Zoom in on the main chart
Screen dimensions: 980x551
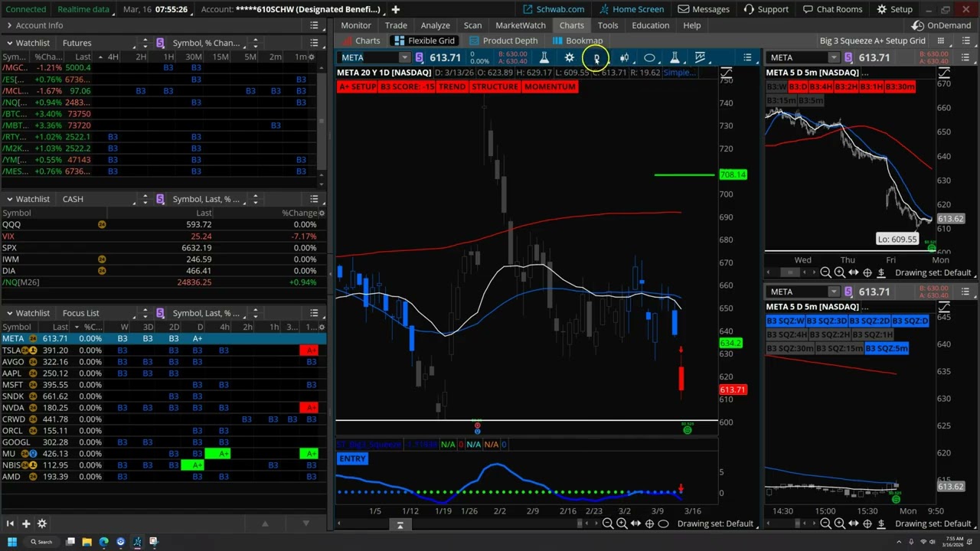pos(621,523)
